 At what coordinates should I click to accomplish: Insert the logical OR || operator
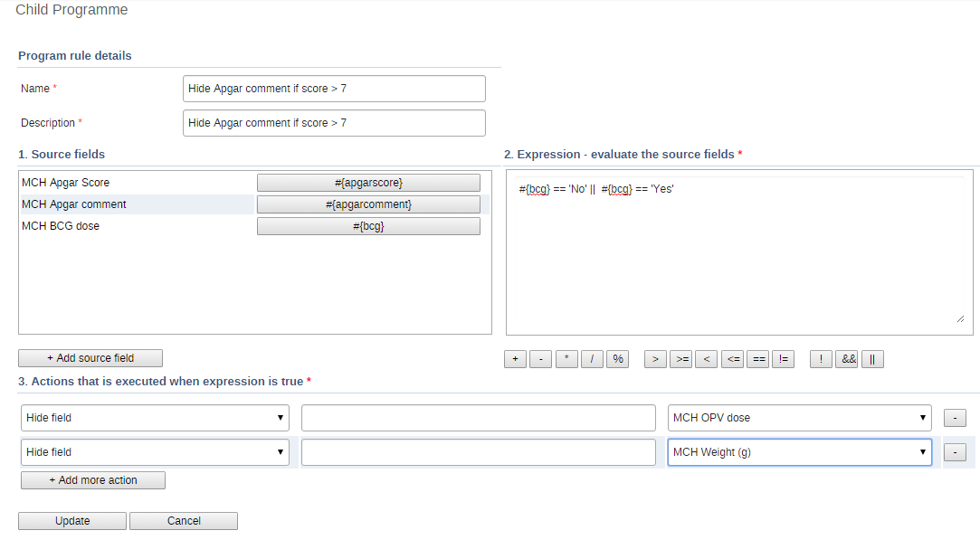pyautogui.click(x=872, y=359)
